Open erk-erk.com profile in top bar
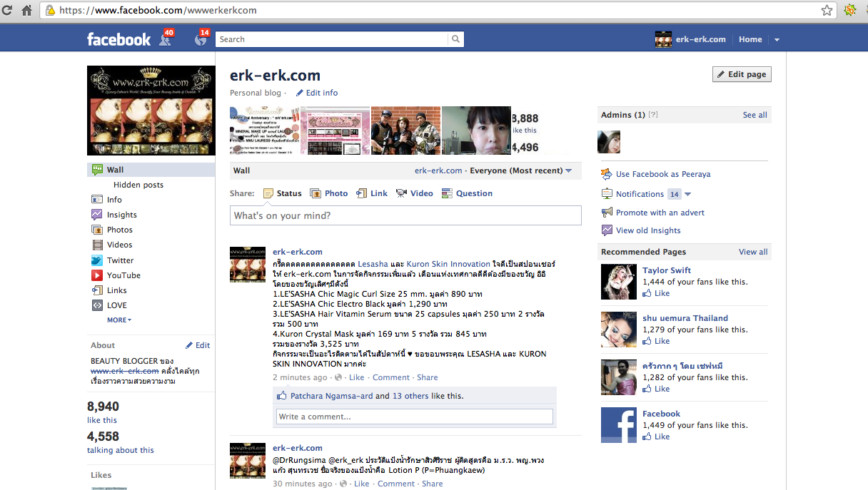 pos(690,40)
